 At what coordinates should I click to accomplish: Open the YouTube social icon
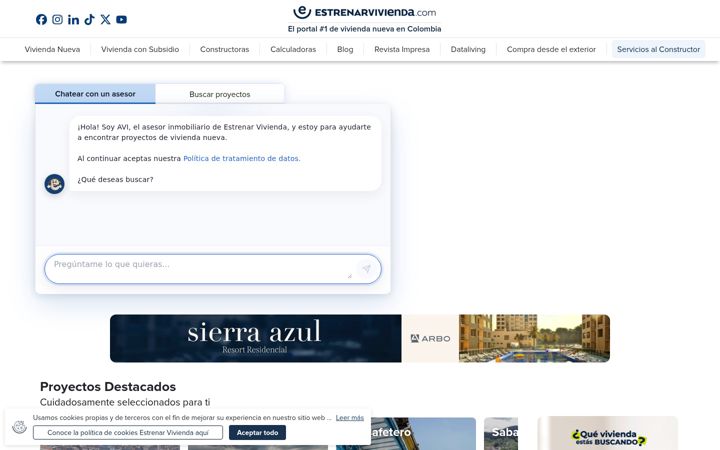click(x=121, y=19)
